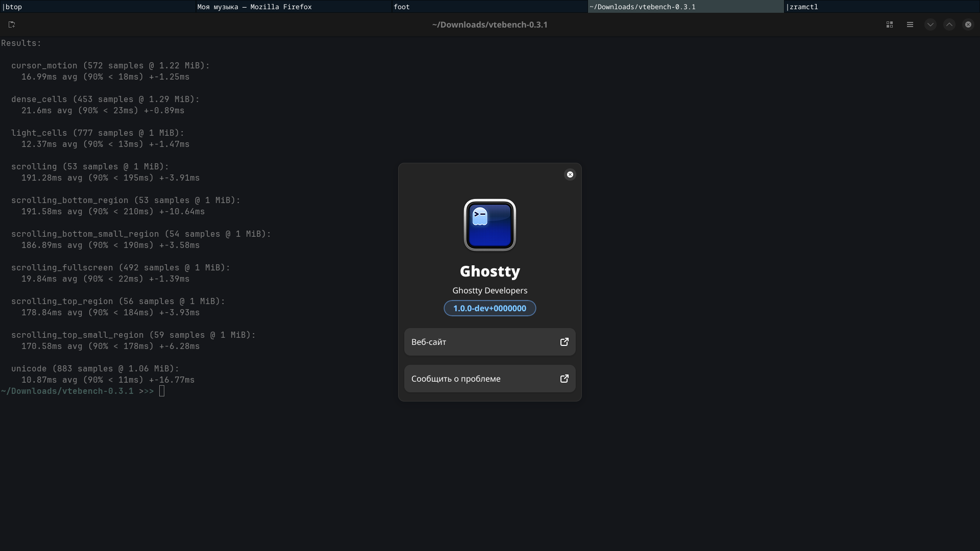The width and height of the screenshot is (980, 551).
Task: Click cursor_motion (572 samples @ 1.22 MiB) line
Action: pos(111,66)
